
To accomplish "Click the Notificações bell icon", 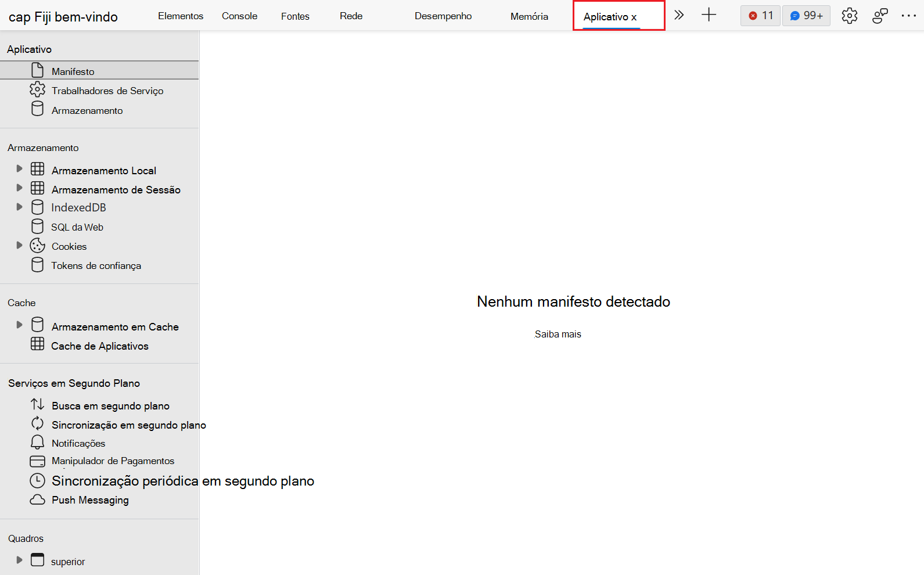I will coord(37,442).
